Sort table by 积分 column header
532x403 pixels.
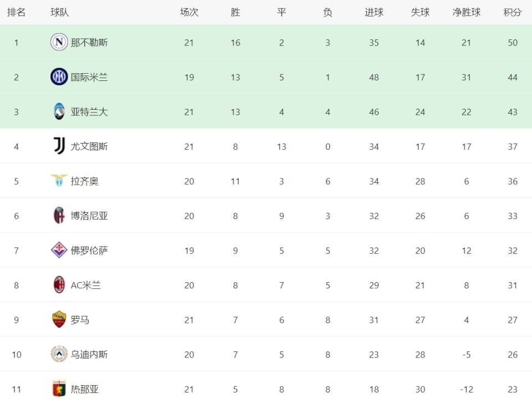click(512, 12)
